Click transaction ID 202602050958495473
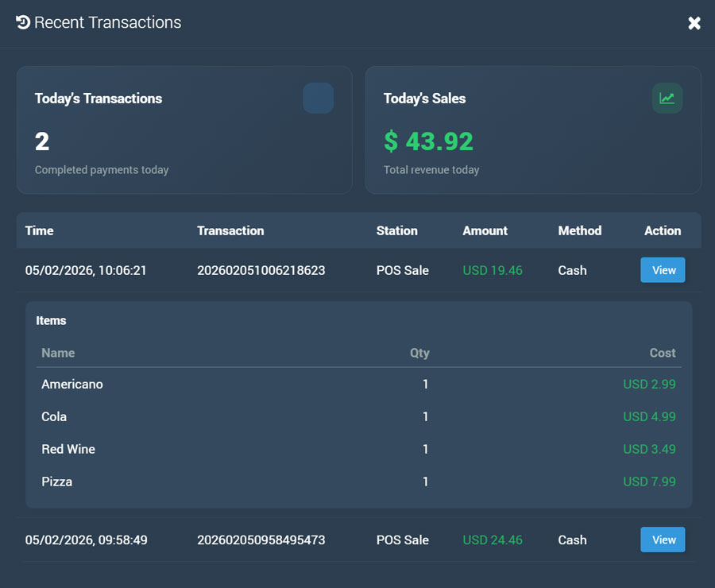715x588 pixels. [x=261, y=540]
